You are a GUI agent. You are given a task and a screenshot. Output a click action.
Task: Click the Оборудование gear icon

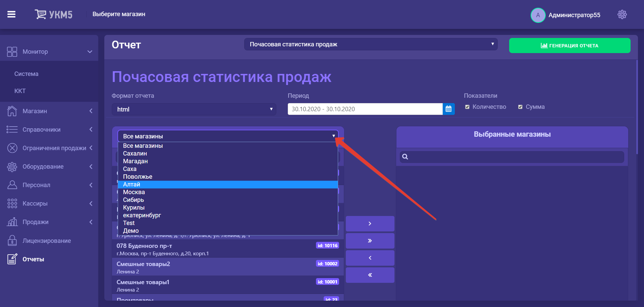pyautogui.click(x=12, y=167)
